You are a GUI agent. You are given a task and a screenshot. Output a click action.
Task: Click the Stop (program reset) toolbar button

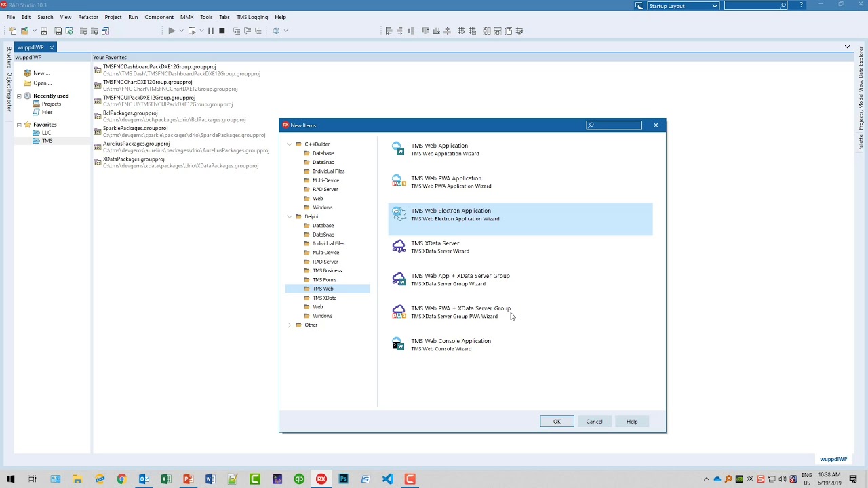coord(222,30)
